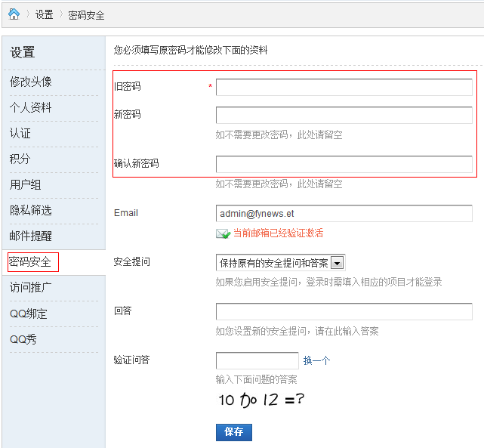Click the 设置 sidebar heading
The image size is (484, 448).
tap(22, 52)
